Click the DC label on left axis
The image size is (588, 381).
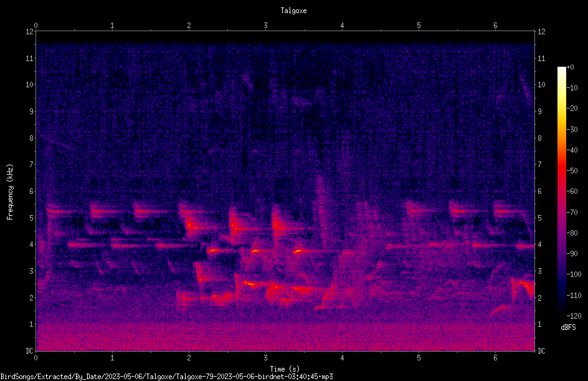coord(30,351)
